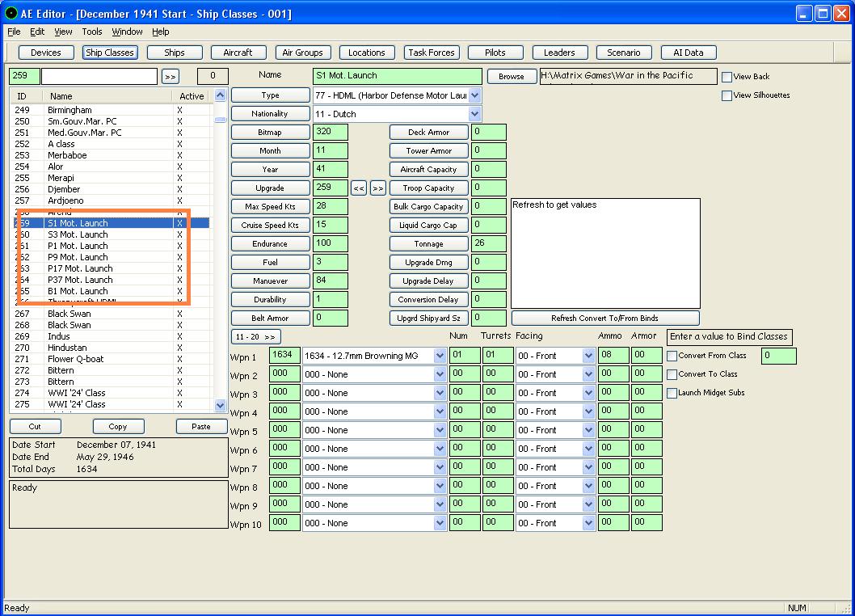
Task: Click the Paste button
Action: pyautogui.click(x=201, y=426)
